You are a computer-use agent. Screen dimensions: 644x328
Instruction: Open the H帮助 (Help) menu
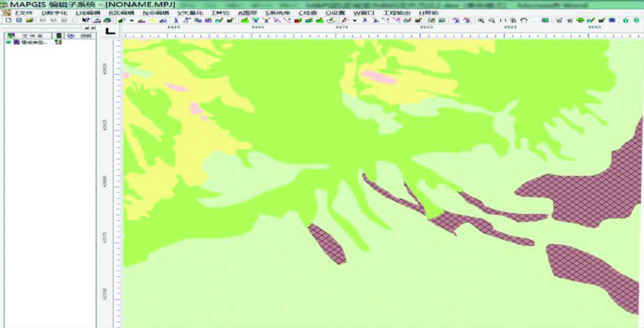tap(428, 13)
